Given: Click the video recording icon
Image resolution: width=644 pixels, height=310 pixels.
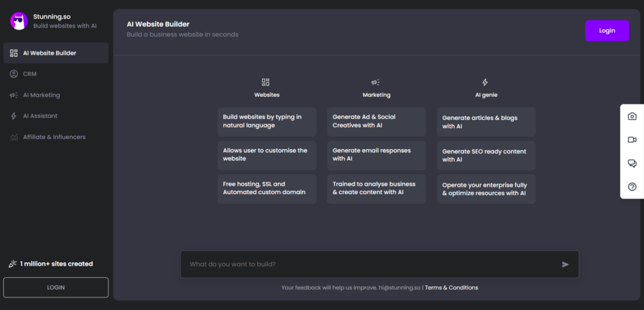Looking at the screenshot, I should tap(632, 140).
